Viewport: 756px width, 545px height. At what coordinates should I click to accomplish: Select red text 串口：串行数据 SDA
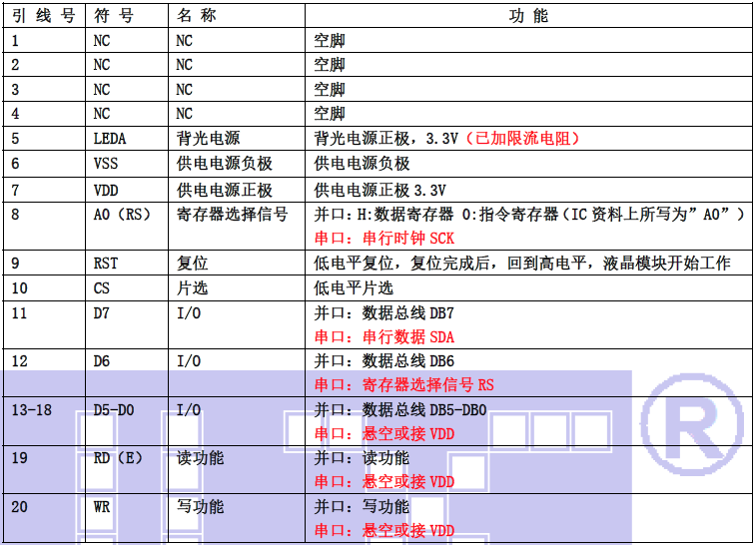coord(384,337)
